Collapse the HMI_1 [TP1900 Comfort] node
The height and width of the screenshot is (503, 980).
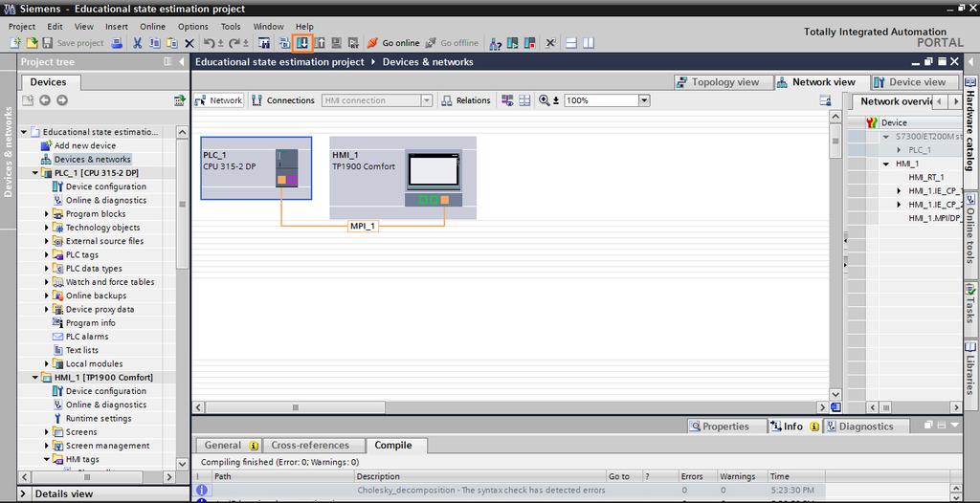coord(35,378)
